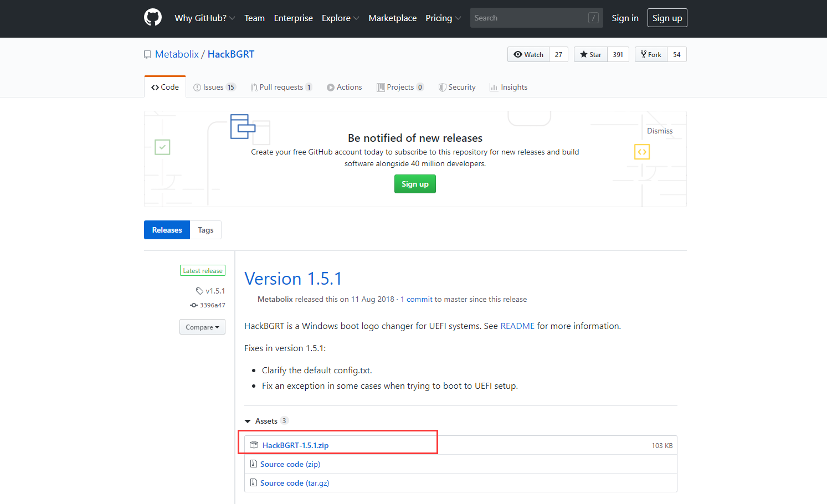Open the Version 1.5.1 release title
The image size is (827, 504).
pos(293,278)
